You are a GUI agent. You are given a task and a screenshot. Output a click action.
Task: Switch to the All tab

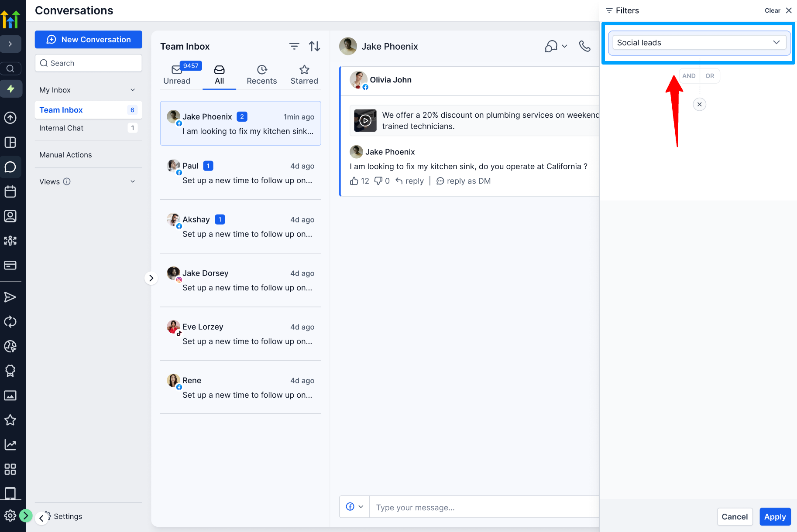coord(219,75)
